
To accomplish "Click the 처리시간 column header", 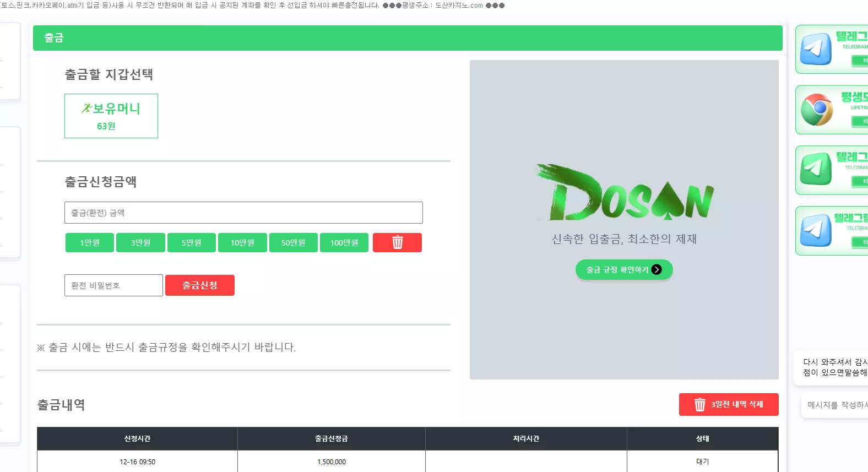I will (x=526, y=439).
